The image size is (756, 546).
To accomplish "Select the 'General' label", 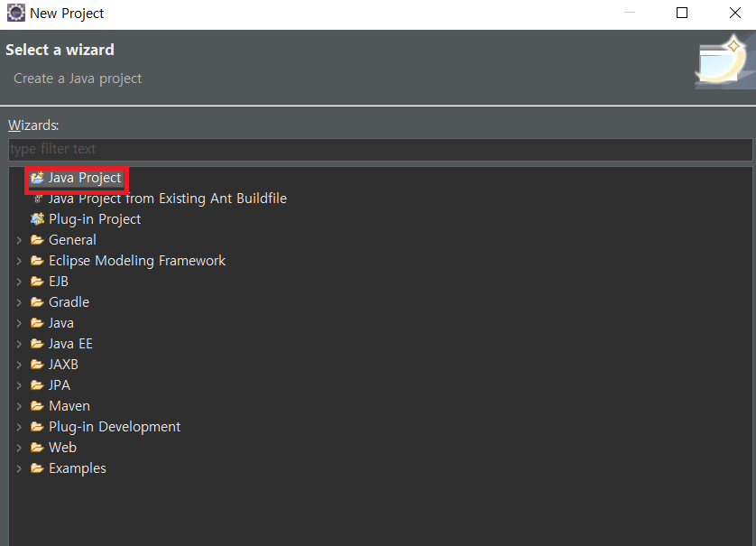I will (72, 240).
